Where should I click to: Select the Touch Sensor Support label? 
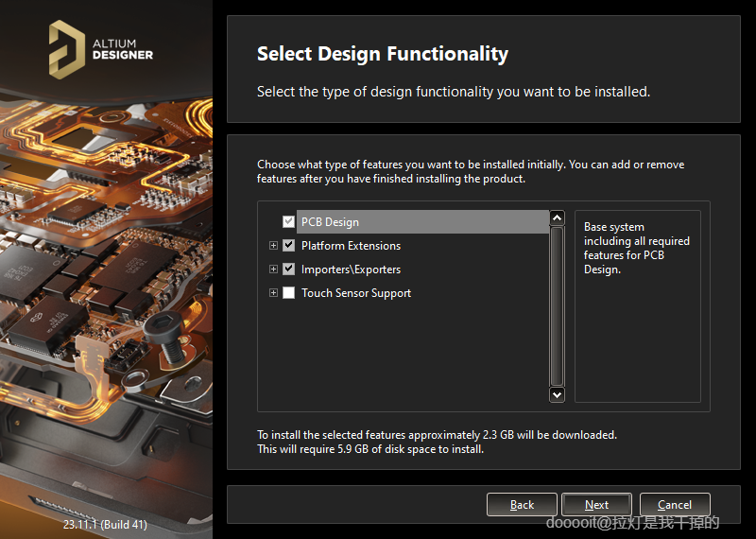tap(356, 293)
